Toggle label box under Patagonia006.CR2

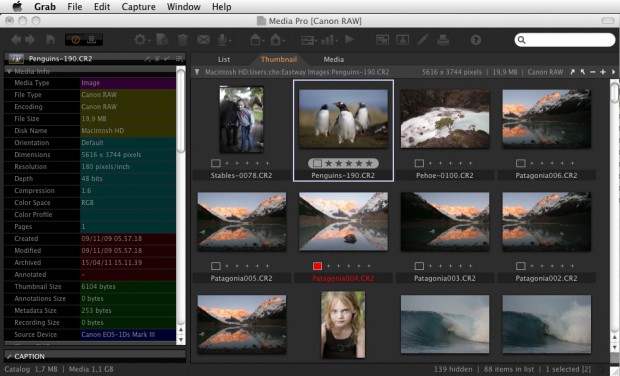pyautogui.click(x=521, y=163)
